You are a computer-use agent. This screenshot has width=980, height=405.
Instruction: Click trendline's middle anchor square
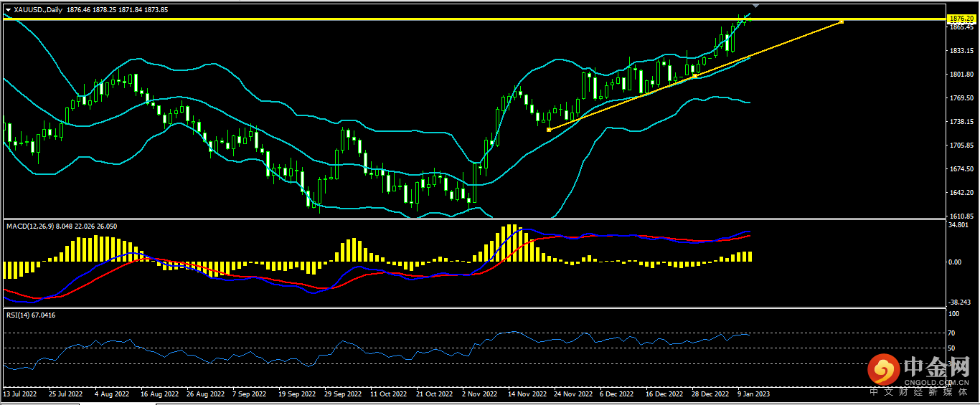click(x=694, y=75)
